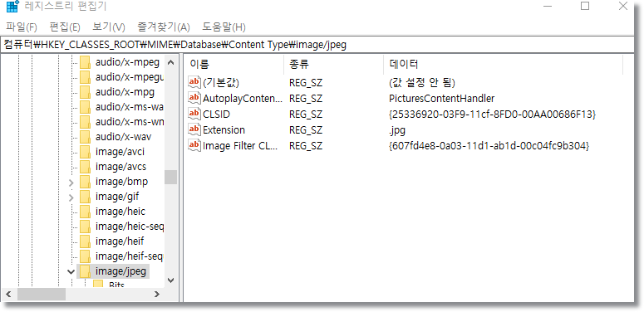Click the tree's horizontal scrollbar thumb
The height and width of the screenshot is (312, 644).
click(42, 294)
